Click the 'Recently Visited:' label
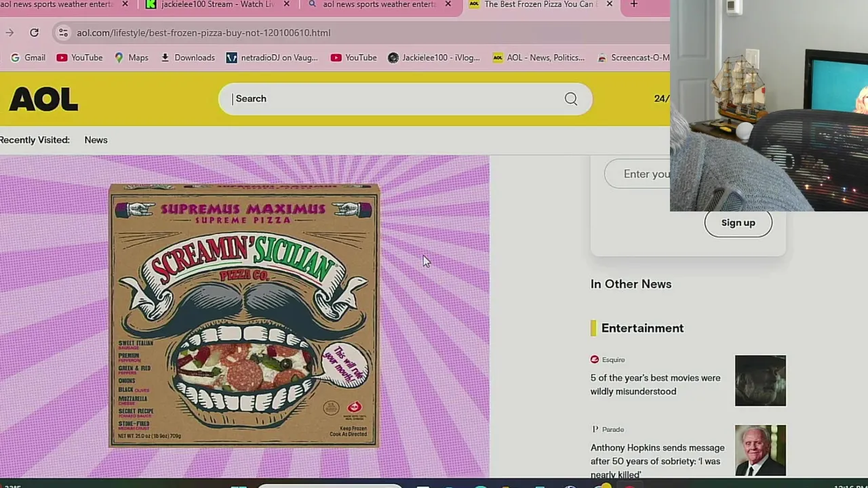 pyautogui.click(x=35, y=140)
